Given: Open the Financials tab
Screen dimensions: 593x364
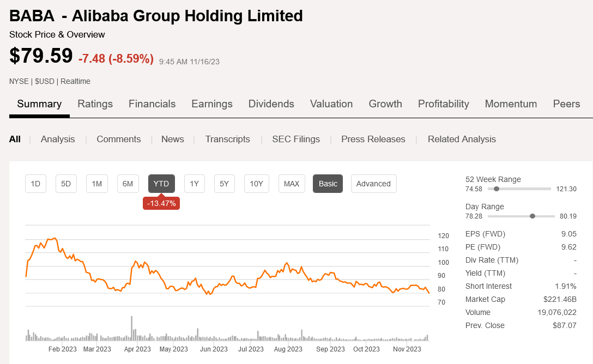Looking at the screenshot, I should [x=152, y=104].
